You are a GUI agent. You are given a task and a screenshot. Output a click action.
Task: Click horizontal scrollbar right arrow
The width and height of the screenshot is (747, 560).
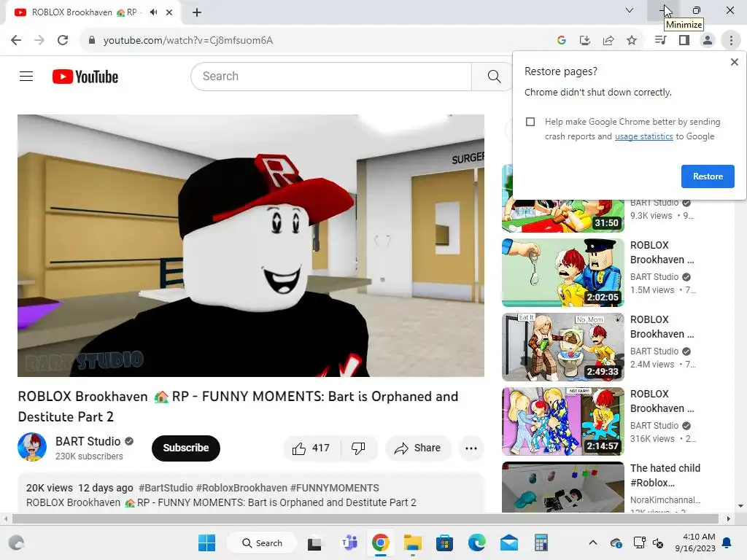(729, 518)
